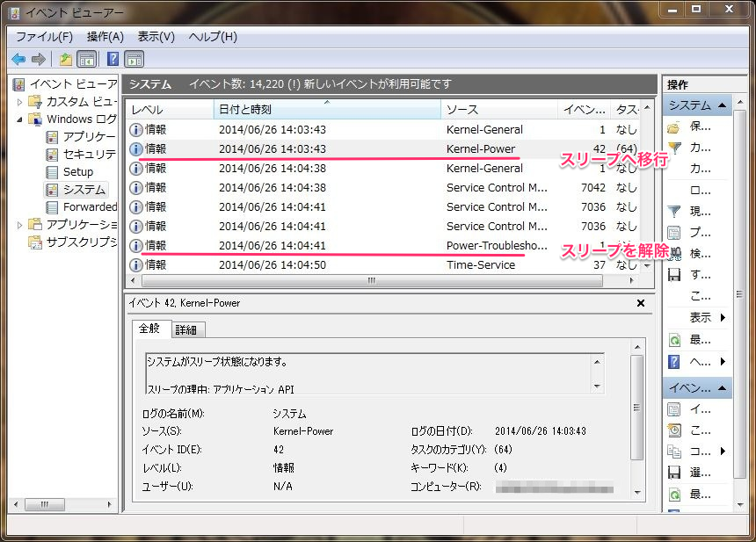
Task: Sort by the レベル column header
Action: (x=171, y=109)
